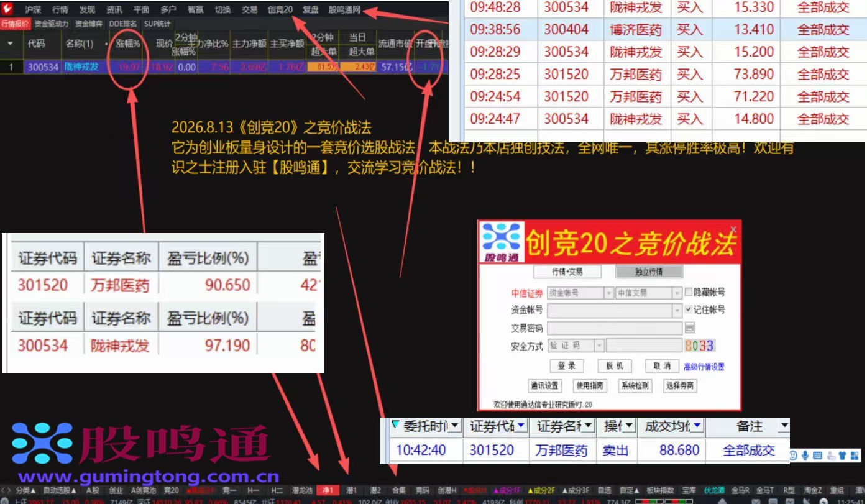Image resolution: width=867 pixels, height=504 pixels.
Task: Click the left-right arrows icon at bottom tab bar start
Action: pyautogui.click(x=7, y=490)
